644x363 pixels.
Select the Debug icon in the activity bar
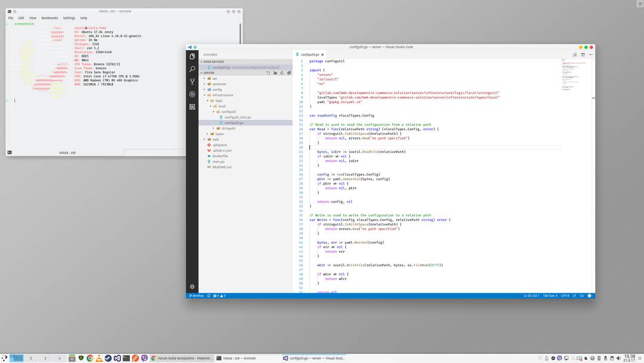192,94
